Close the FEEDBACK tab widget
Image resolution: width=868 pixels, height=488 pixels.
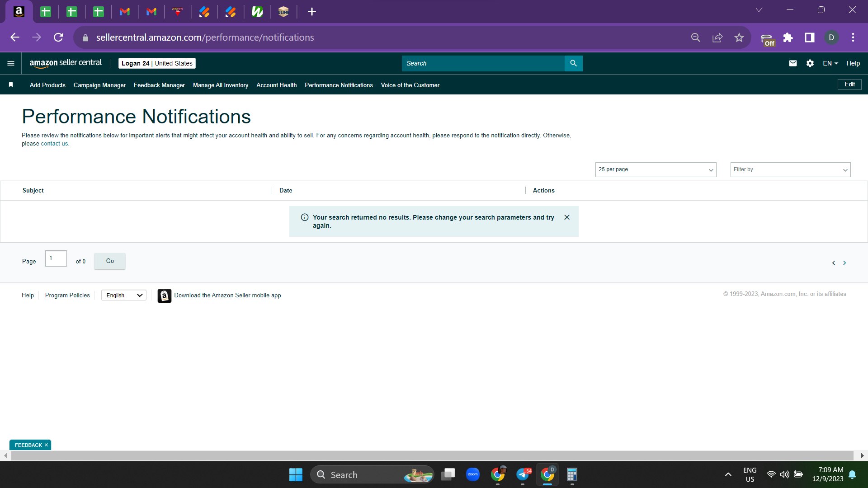pyautogui.click(x=47, y=445)
